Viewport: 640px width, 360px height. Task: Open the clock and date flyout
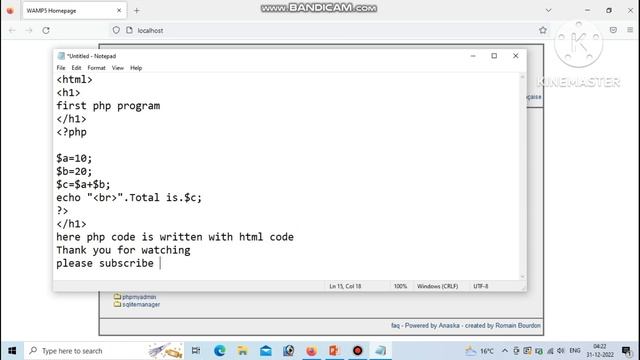coord(600,351)
